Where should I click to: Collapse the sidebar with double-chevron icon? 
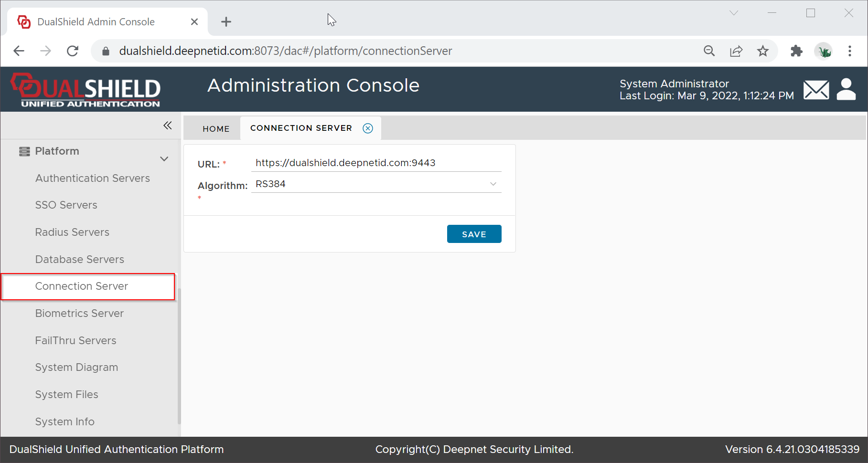tap(167, 126)
